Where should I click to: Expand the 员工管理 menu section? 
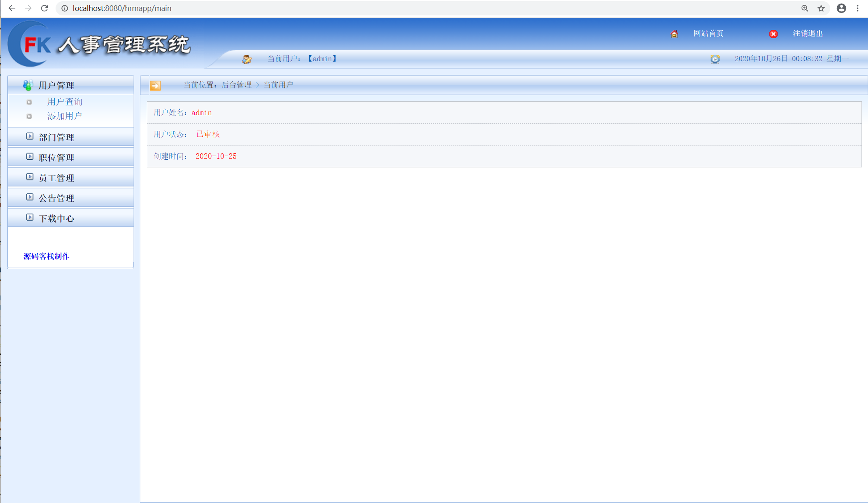tap(56, 178)
